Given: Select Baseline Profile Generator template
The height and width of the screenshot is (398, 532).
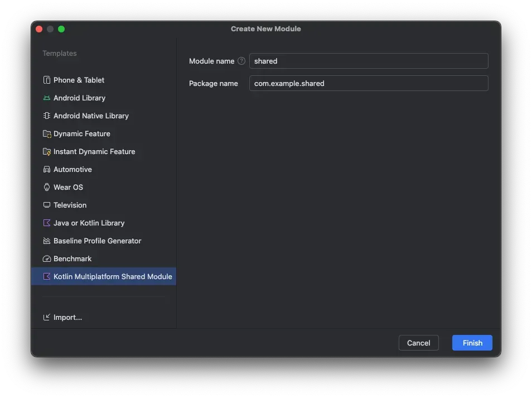Looking at the screenshot, I should point(97,241).
